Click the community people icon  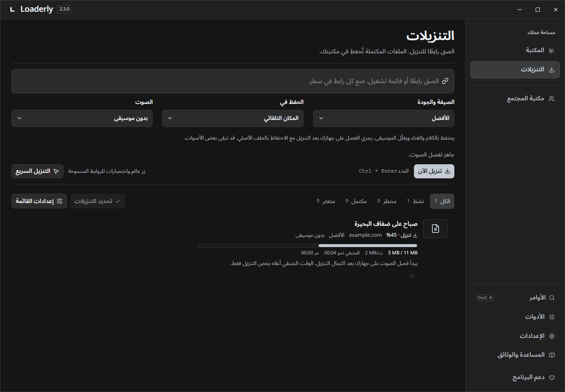tap(552, 99)
